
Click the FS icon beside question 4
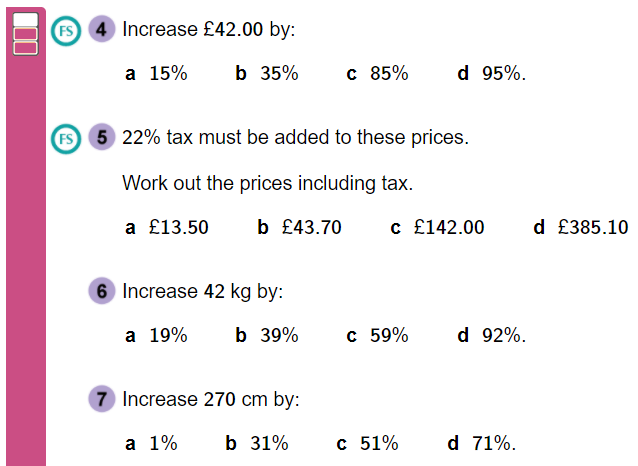point(66,31)
